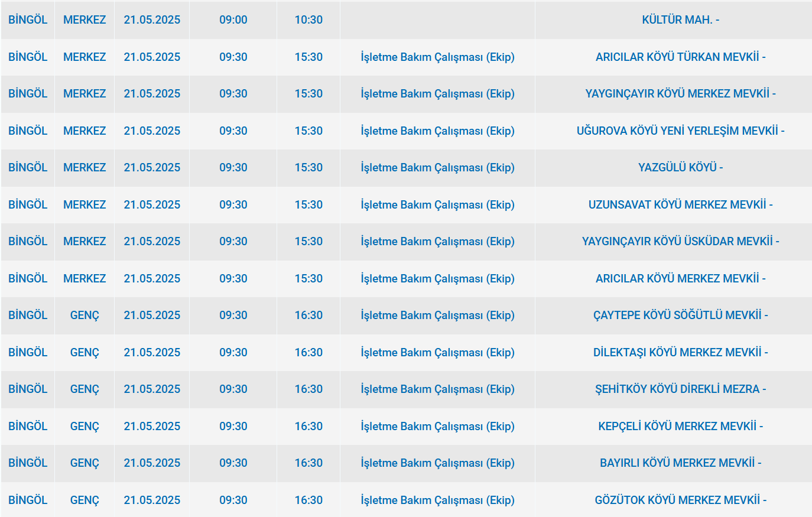This screenshot has width=812, height=517.
Task: Select DİLEKTAŞI KÖYÜ MERKEZ MEVKİİ location
Action: pyautogui.click(x=680, y=353)
